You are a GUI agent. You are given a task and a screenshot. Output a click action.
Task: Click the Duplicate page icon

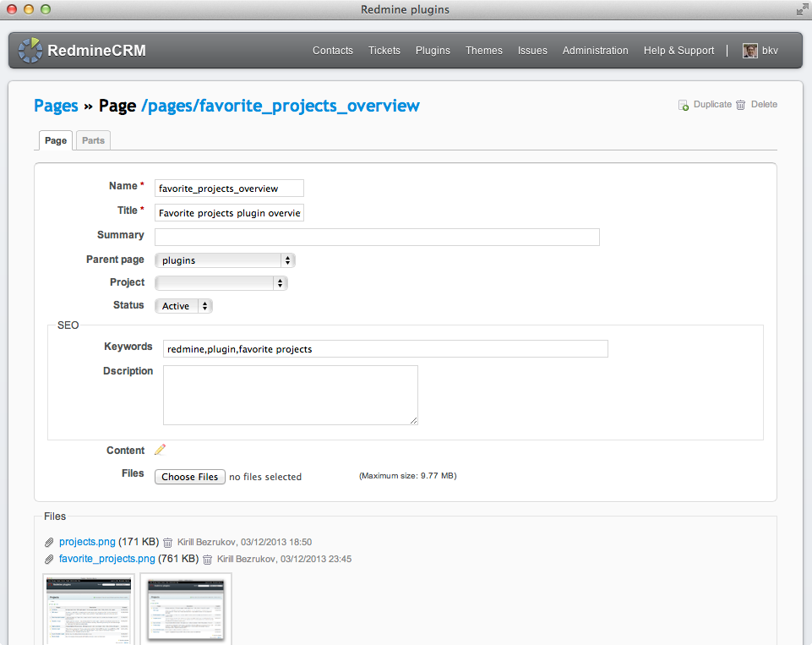684,105
